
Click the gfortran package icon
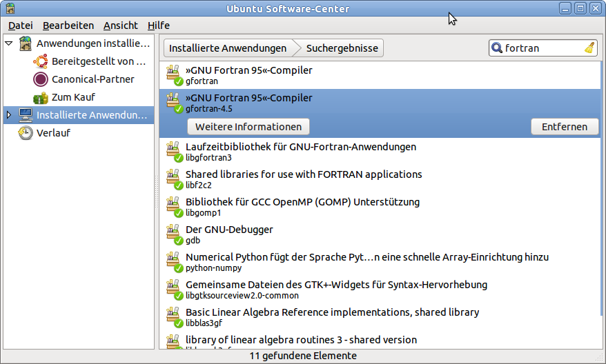click(173, 76)
